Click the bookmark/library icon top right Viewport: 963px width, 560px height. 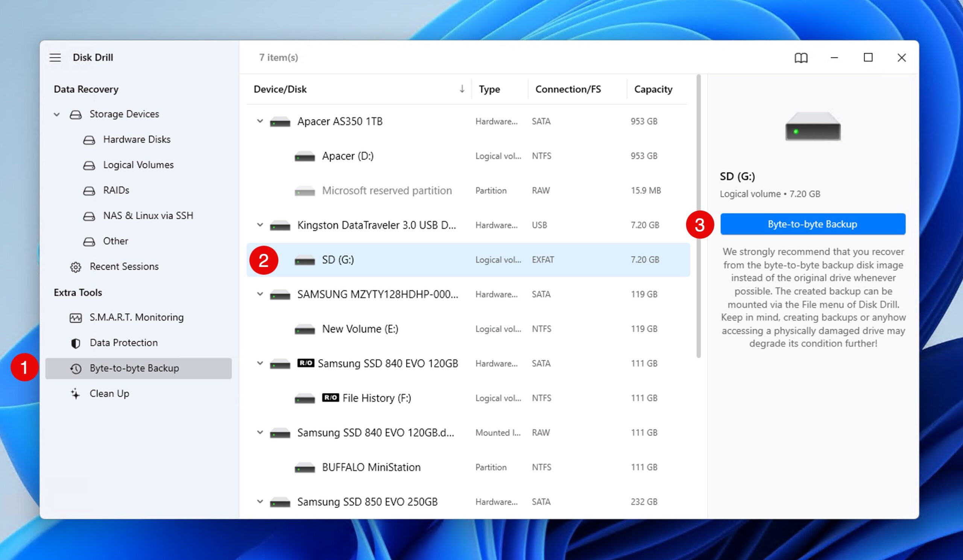(x=800, y=57)
